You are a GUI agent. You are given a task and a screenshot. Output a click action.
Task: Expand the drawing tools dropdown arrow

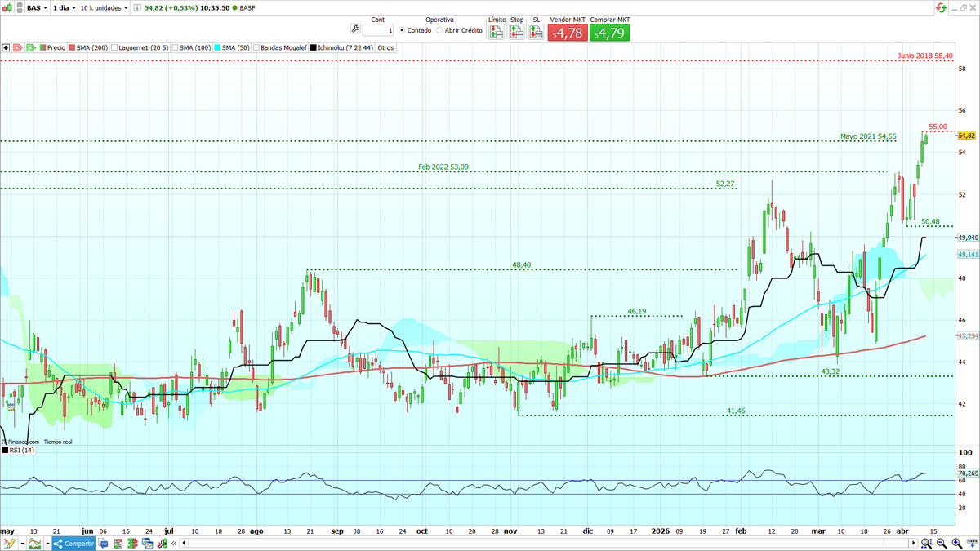tap(22, 543)
